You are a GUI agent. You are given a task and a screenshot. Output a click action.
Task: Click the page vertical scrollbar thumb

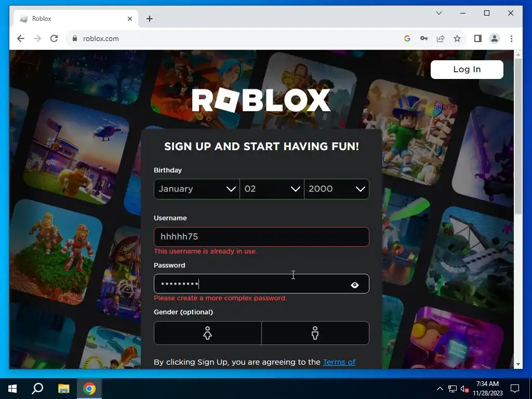tap(518, 136)
